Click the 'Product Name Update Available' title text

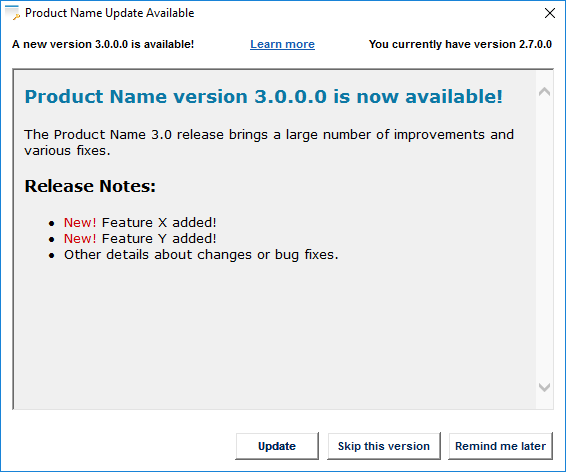pos(109,13)
